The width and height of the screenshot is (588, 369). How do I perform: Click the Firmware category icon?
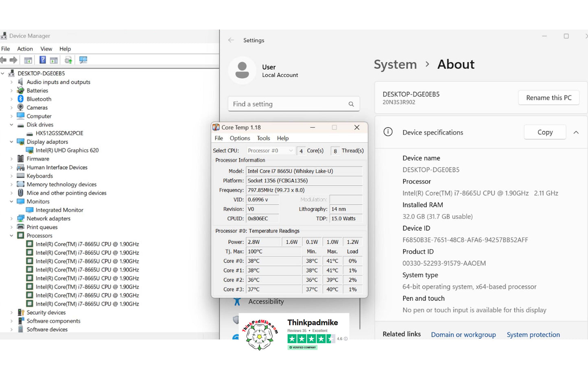click(x=20, y=158)
